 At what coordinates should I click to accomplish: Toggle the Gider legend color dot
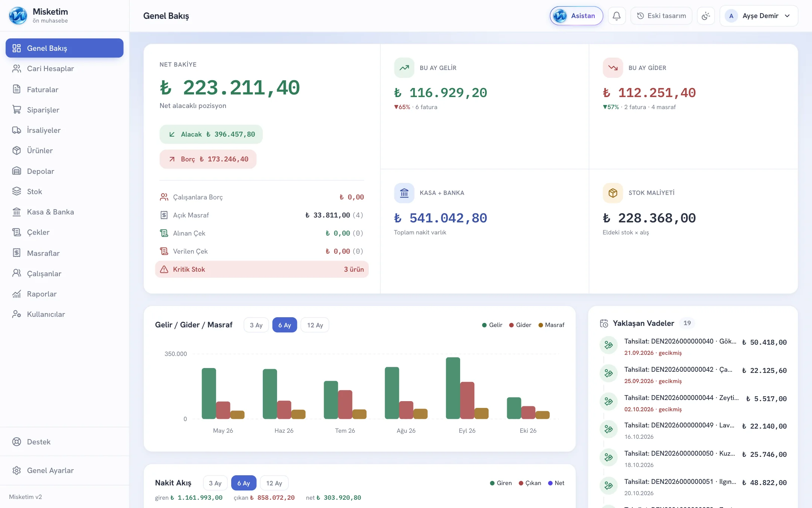[511, 325]
